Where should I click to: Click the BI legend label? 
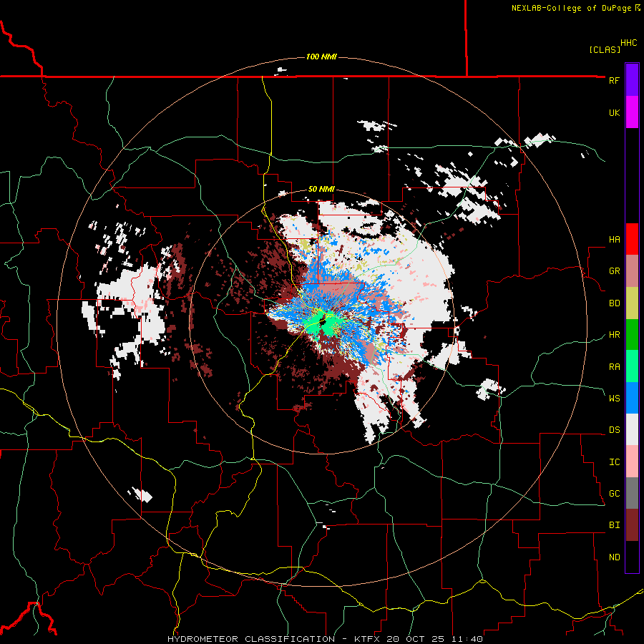(x=614, y=525)
